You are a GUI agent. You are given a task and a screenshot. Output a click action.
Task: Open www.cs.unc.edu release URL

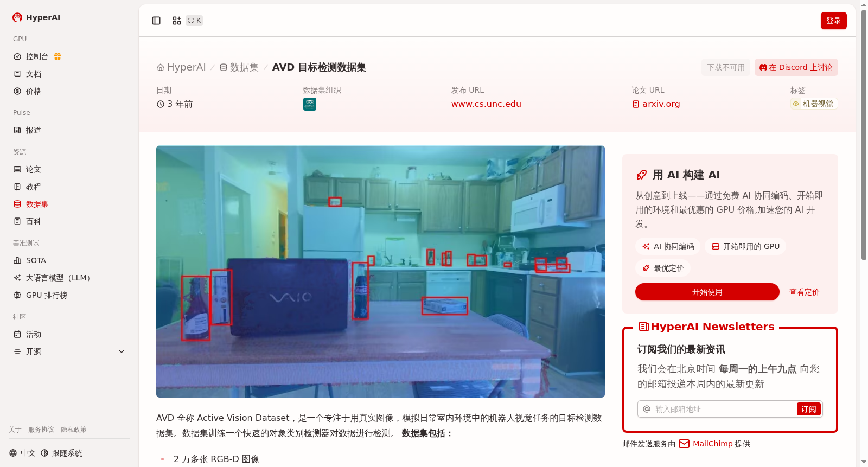486,104
